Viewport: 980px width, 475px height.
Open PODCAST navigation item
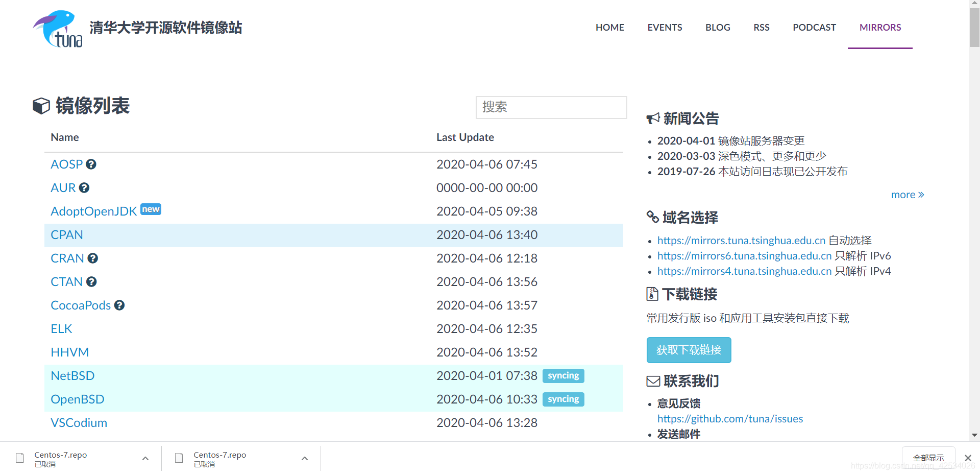(x=814, y=28)
